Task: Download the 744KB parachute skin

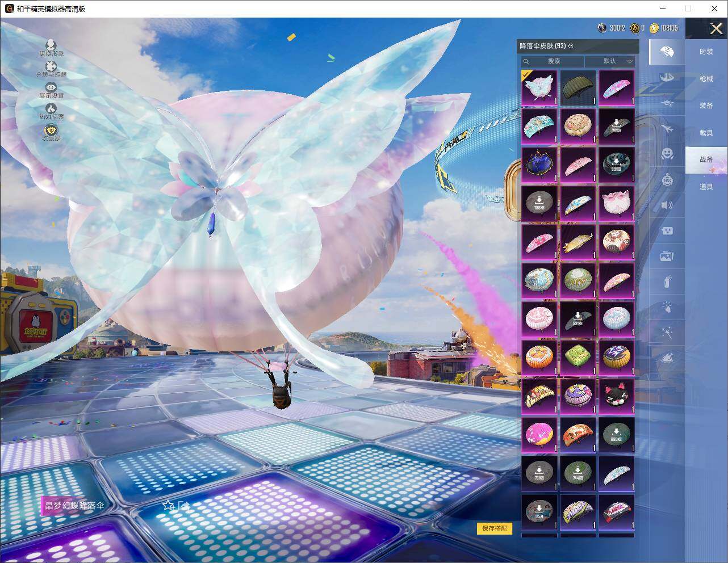Action: tap(578, 473)
